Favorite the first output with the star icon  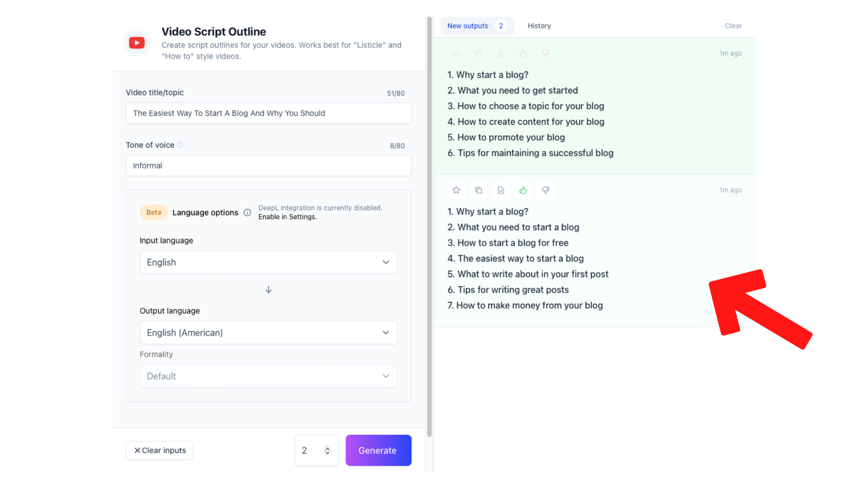(456, 53)
